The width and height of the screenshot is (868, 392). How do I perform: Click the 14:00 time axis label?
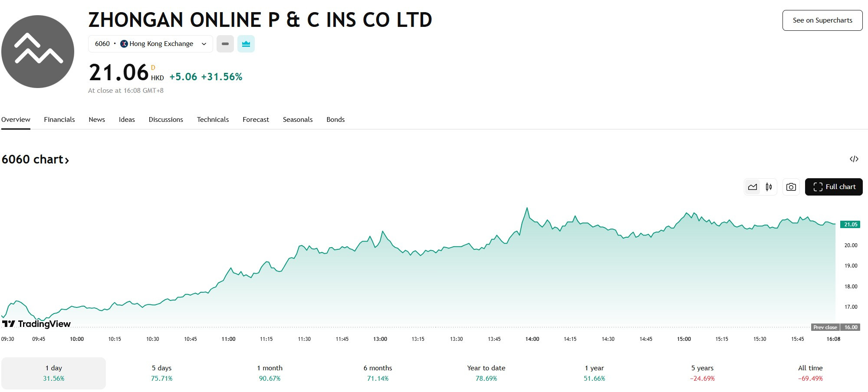tap(532, 339)
